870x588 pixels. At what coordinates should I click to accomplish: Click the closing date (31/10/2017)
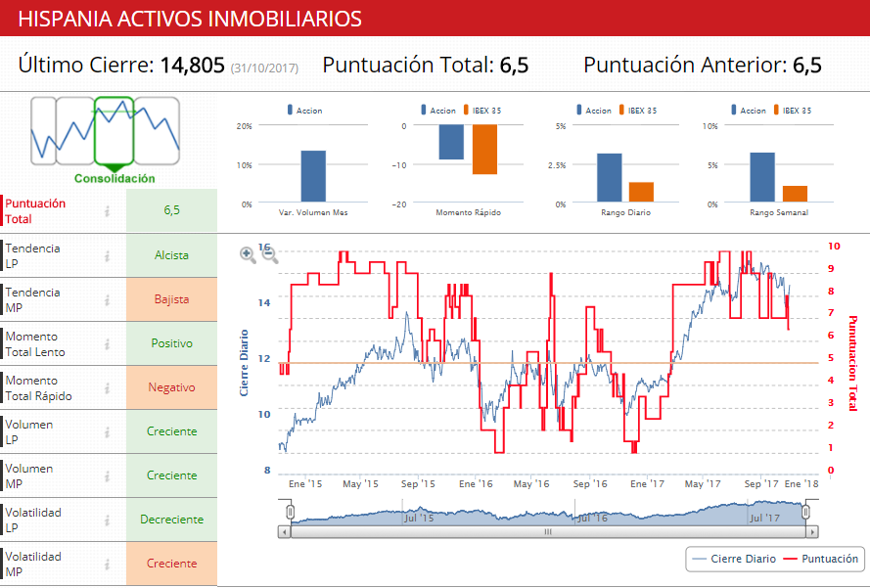264,68
